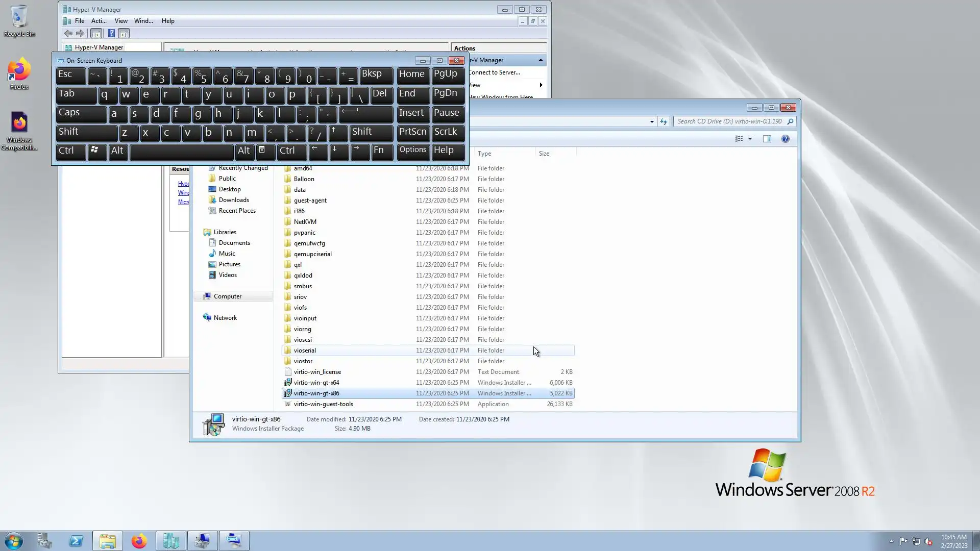The width and height of the screenshot is (980, 551).
Task: Open Firefox from the taskbar
Action: click(x=139, y=541)
